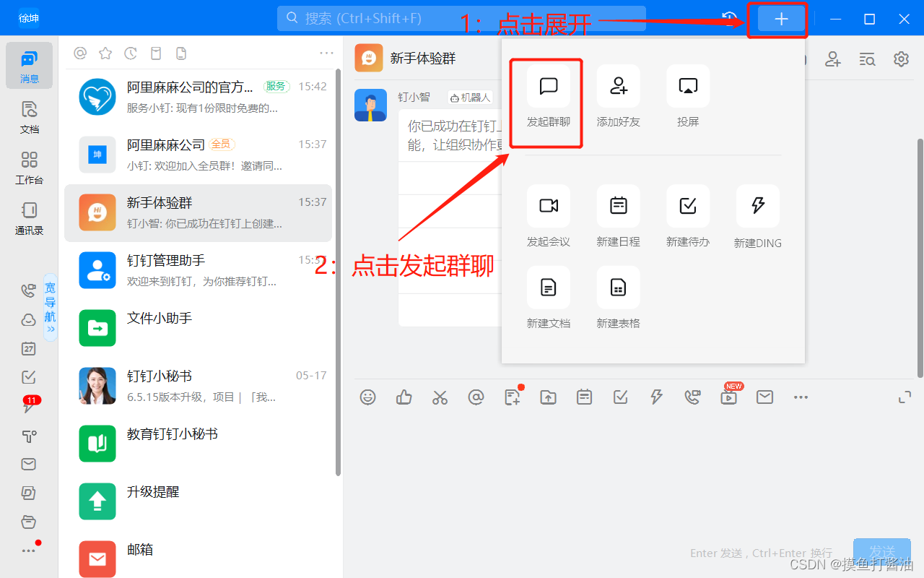Click the 新手体验群 chat header avatar
Viewport: 924px width, 578px height.
pos(369,58)
